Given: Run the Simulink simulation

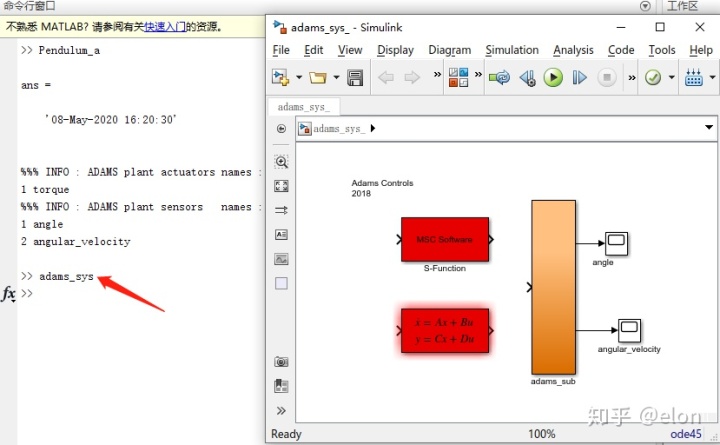Looking at the screenshot, I should [x=553, y=78].
